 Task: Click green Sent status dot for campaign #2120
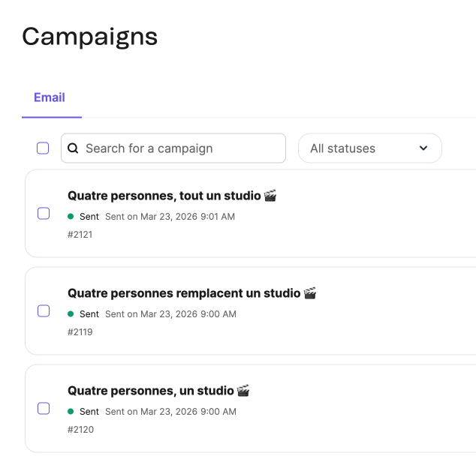pyautogui.click(x=71, y=412)
